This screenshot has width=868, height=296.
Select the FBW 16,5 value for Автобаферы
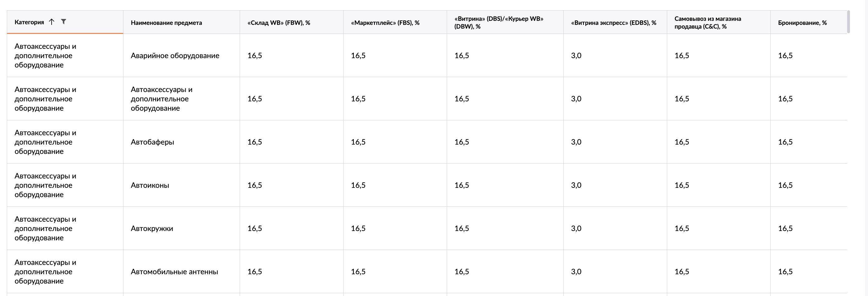pos(254,142)
